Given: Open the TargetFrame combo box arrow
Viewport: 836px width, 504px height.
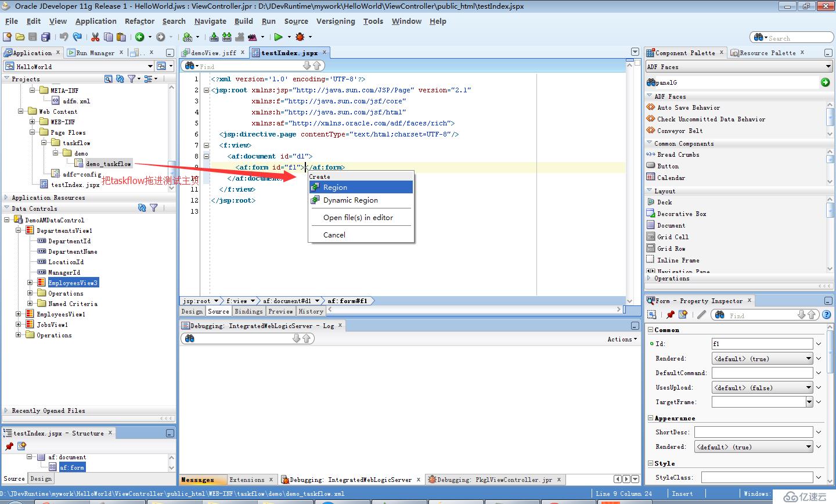Looking at the screenshot, I should coord(809,402).
